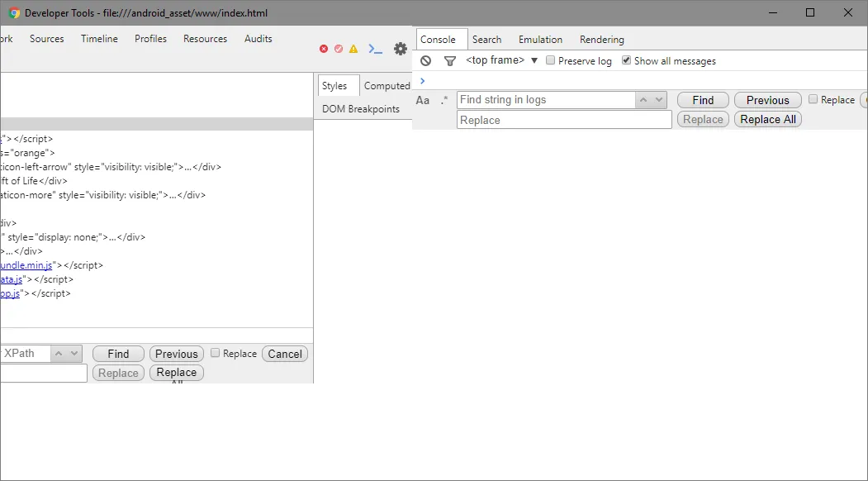Viewport: 868px width, 481px height.
Task: Toggle the console drawer prompt icon
Action: [x=375, y=49]
